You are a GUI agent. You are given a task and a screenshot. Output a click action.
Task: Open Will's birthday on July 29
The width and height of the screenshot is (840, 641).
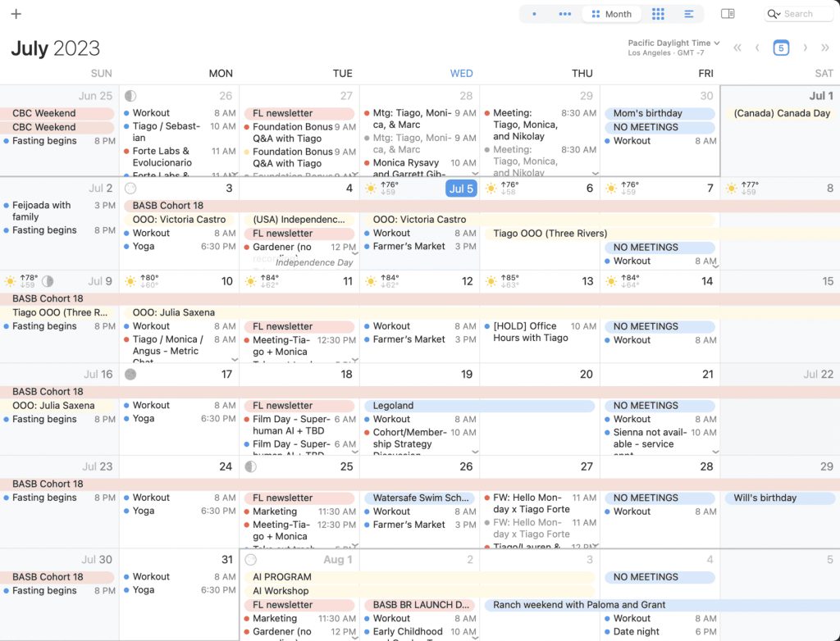pos(780,498)
